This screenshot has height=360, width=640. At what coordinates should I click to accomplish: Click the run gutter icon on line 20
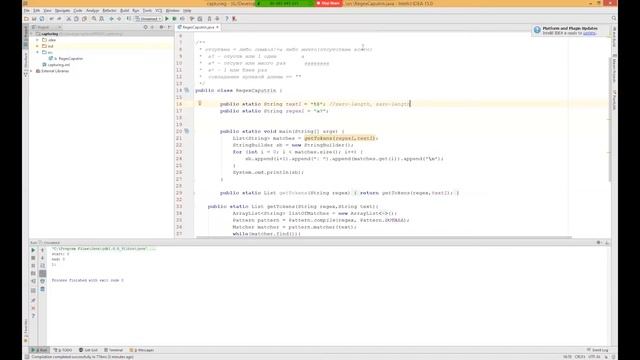(x=187, y=131)
